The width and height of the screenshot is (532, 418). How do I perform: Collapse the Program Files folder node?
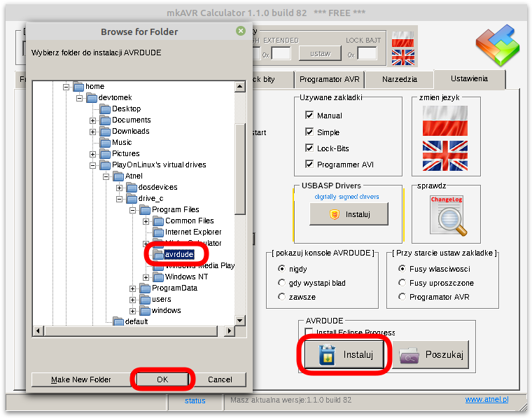[132, 209]
